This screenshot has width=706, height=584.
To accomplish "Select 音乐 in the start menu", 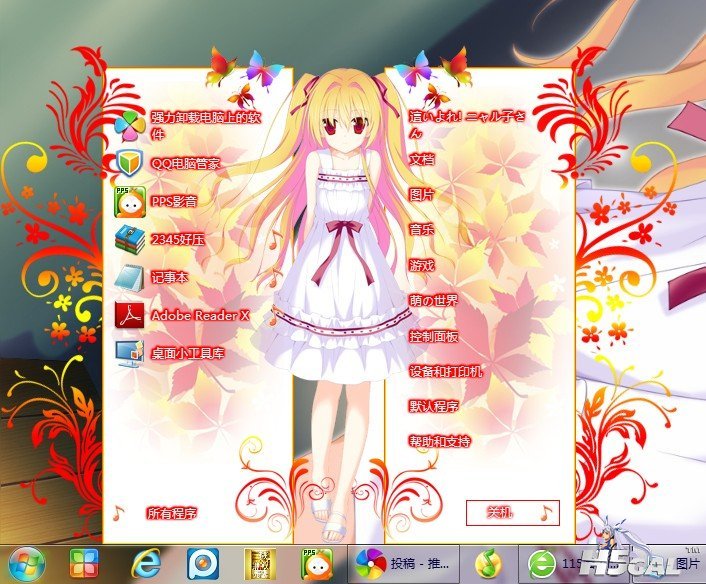I will click(422, 230).
